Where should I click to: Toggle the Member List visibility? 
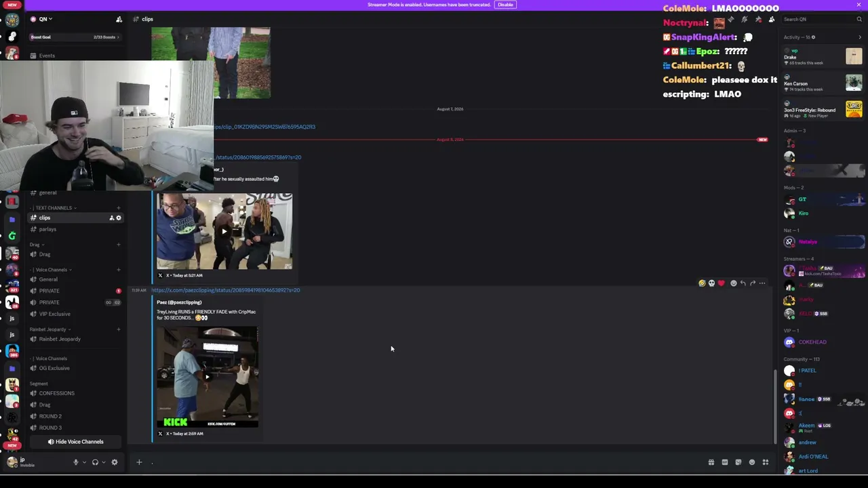point(772,20)
